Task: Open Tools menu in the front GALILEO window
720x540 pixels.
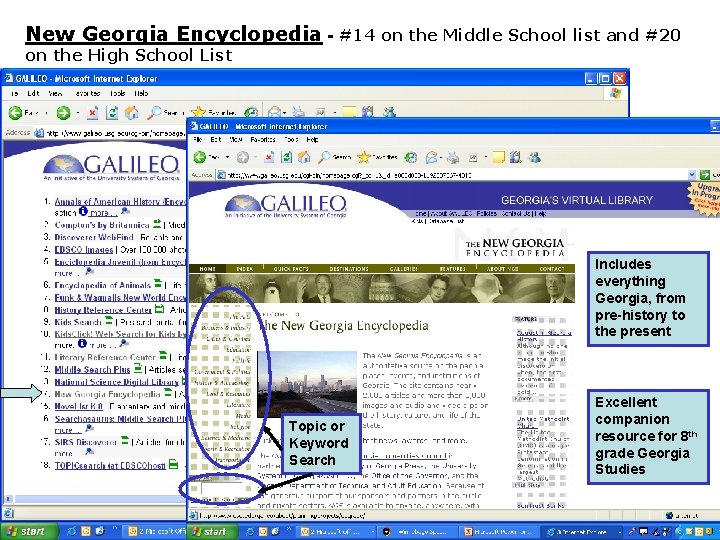Action: pyautogui.click(x=291, y=140)
